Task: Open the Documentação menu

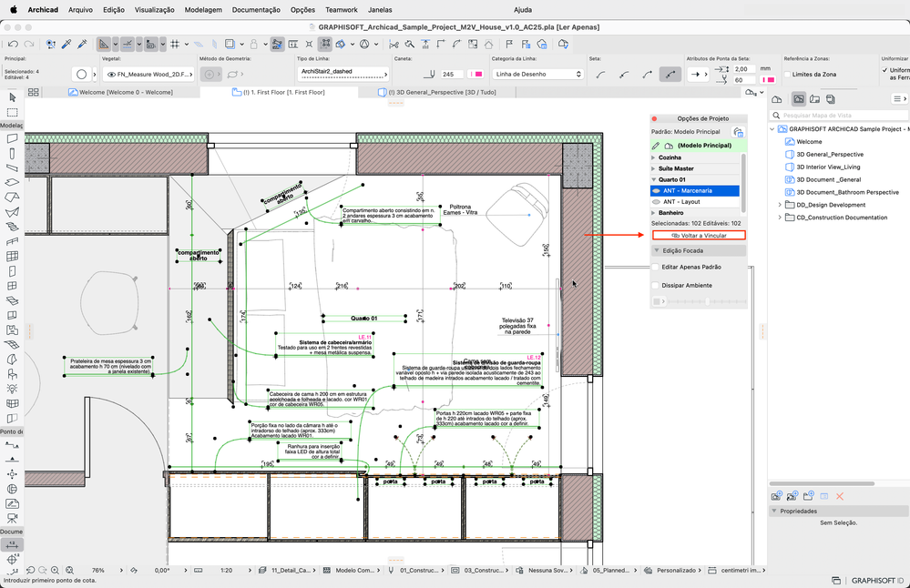Action: click(256, 10)
